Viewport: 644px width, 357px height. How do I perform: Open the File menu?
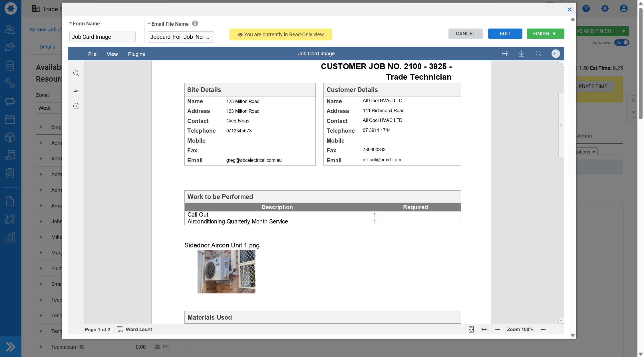pyautogui.click(x=92, y=54)
